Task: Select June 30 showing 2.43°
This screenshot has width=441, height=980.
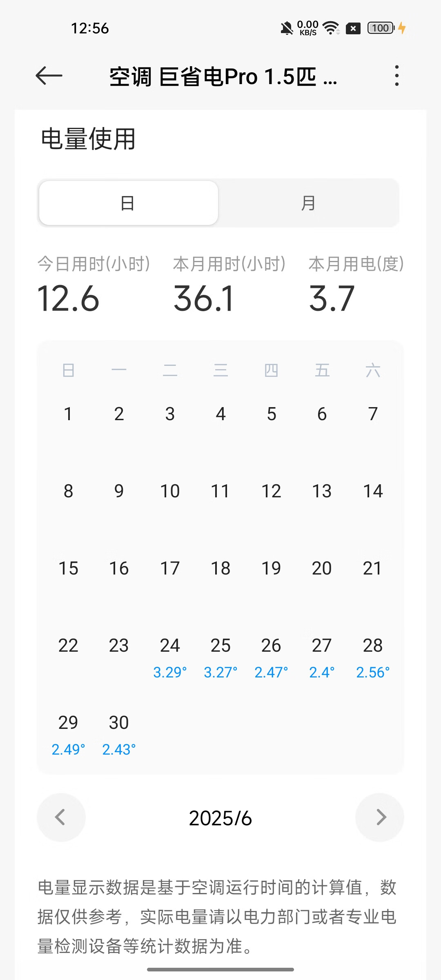Action: (x=119, y=734)
